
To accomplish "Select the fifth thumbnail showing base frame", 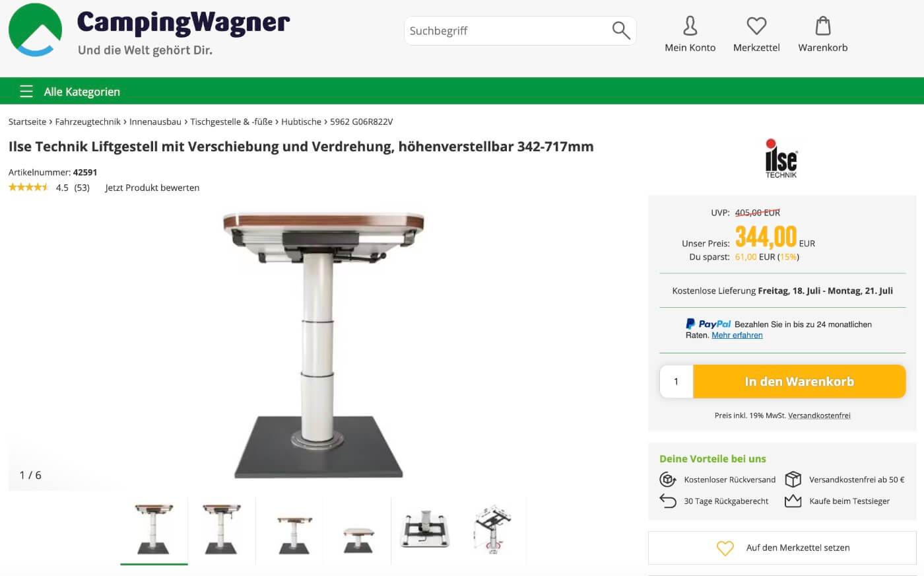I will [425, 530].
